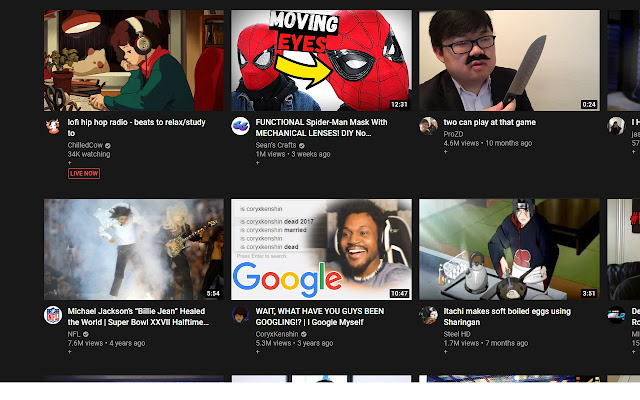
Task: Click the Steel HD channel avatar
Action: coord(428,315)
